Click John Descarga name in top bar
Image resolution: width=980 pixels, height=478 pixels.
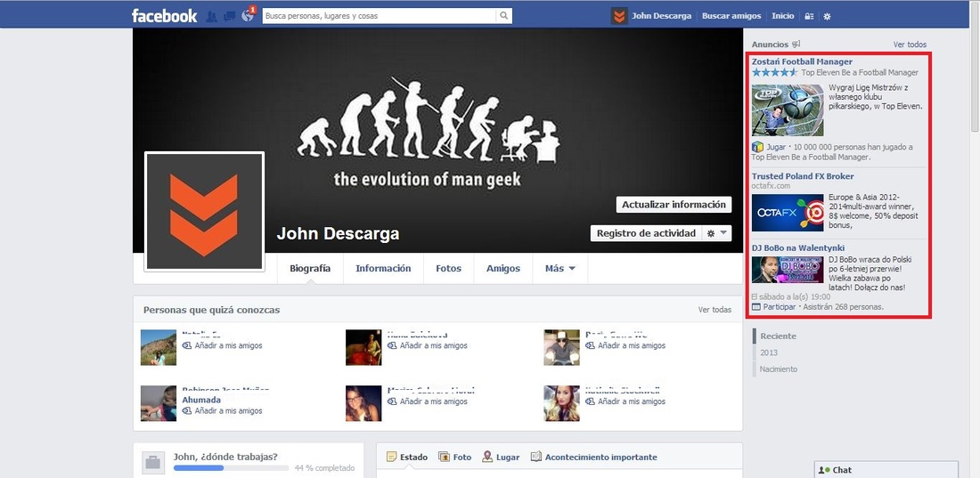pos(661,16)
